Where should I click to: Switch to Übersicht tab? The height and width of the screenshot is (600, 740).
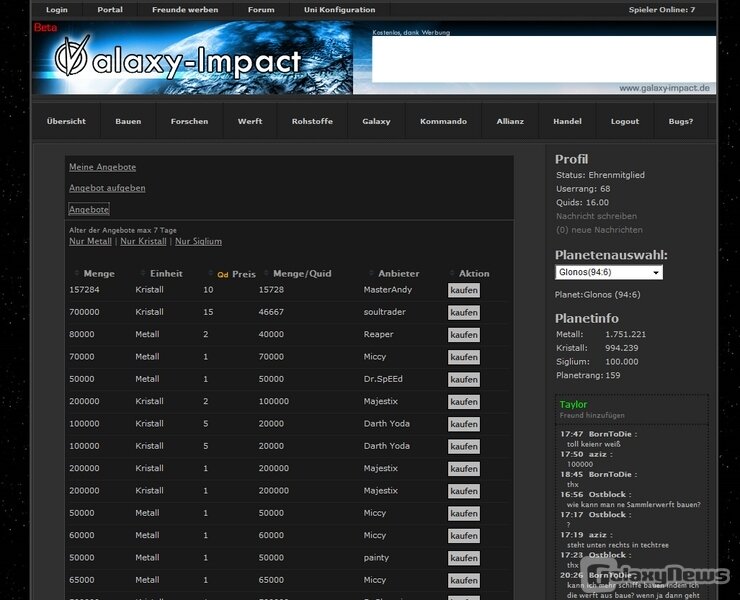66,121
